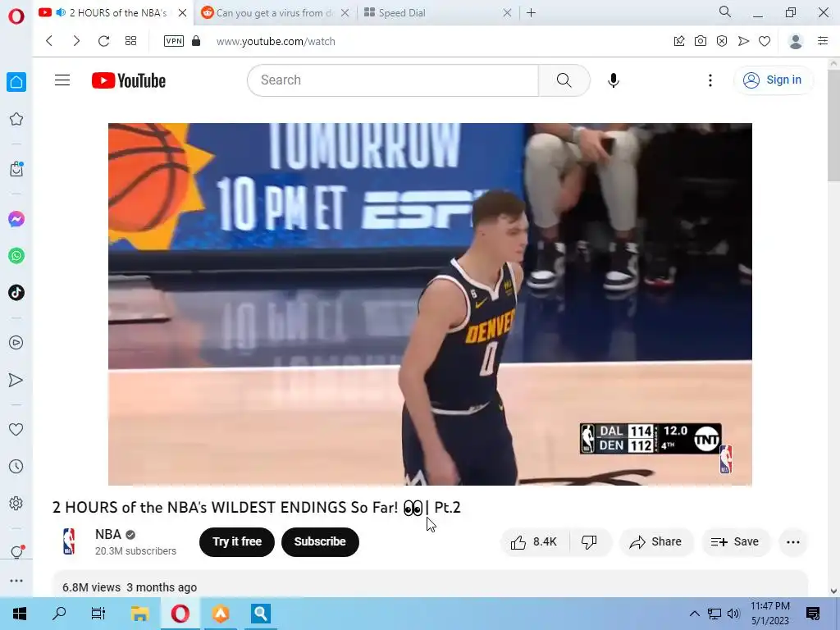Open TikTok in the sidebar
Image resolution: width=840 pixels, height=630 pixels.
tap(16, 293)
